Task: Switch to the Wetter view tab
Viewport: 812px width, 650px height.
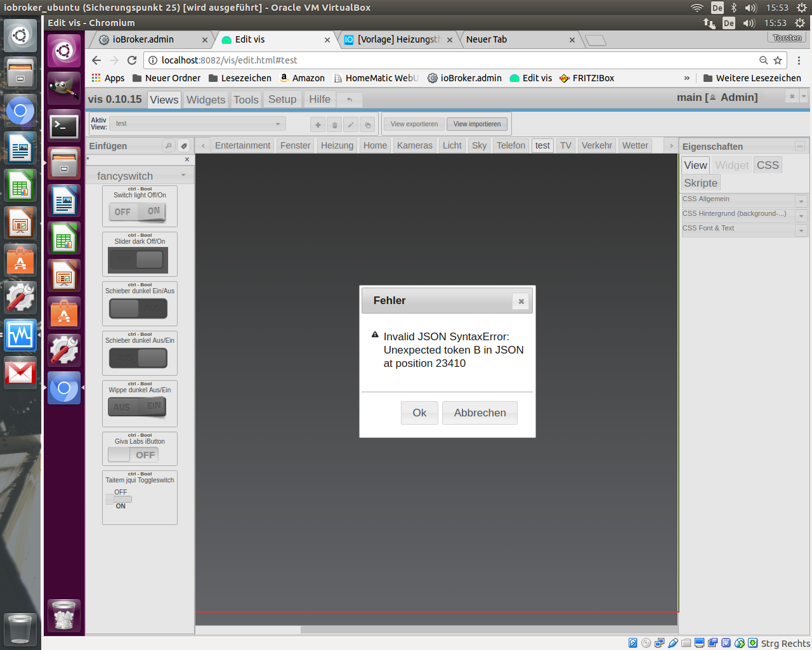Action: [635, 145]
